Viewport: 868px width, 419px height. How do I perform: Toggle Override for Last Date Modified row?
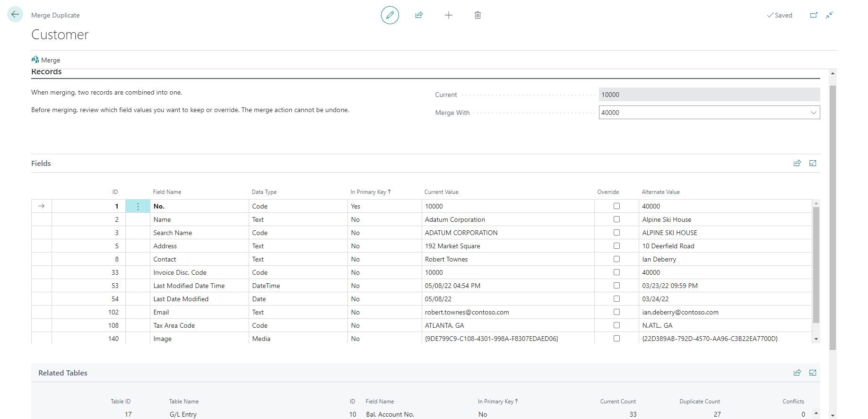pyautogui.click(x=616, y=299)
